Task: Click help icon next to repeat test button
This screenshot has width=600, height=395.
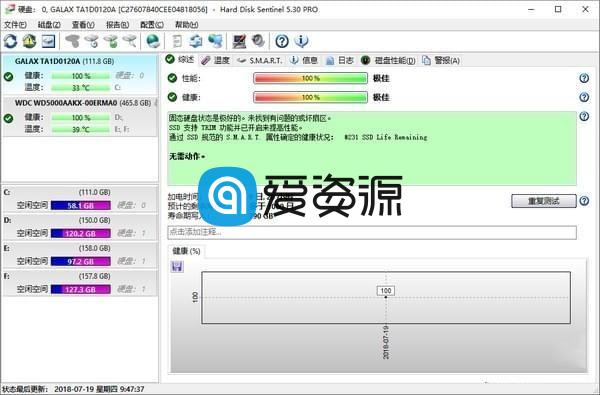Action: point(584,201)
